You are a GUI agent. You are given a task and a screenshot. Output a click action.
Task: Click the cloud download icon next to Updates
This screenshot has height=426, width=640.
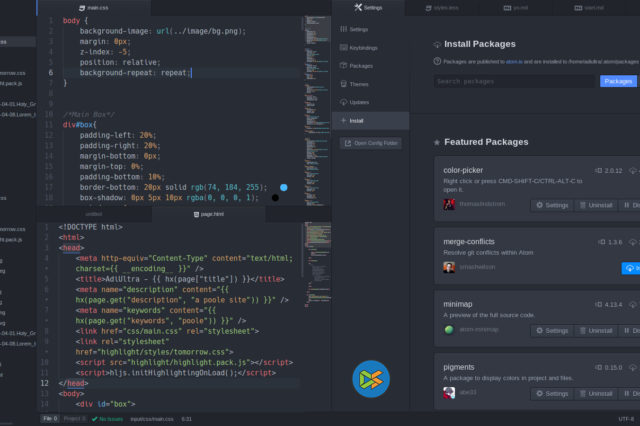click(344, 102)
